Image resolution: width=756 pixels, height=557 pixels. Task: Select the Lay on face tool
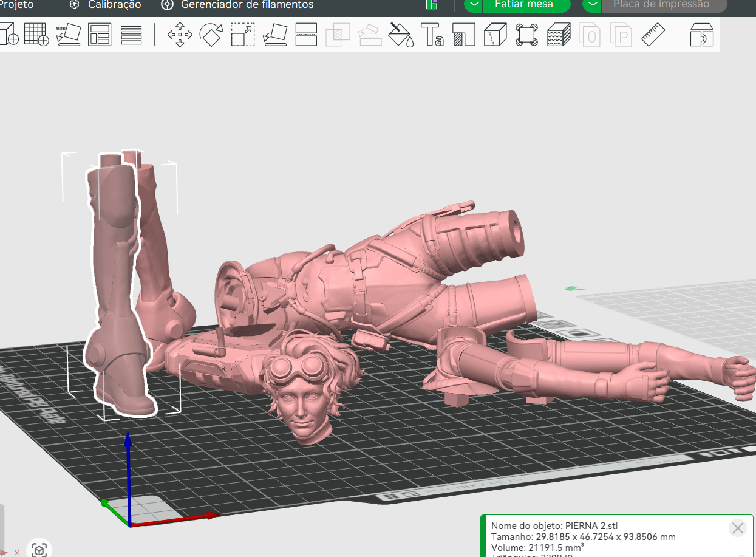pos(274,35)
